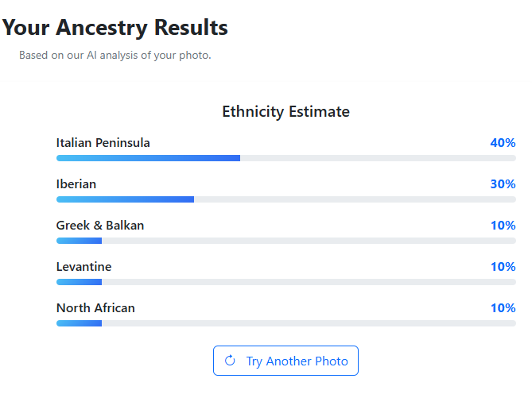This screenshot has width=532, height=394.
Task: Click the Your Ancestry Results heading
Action: point(115,29)
